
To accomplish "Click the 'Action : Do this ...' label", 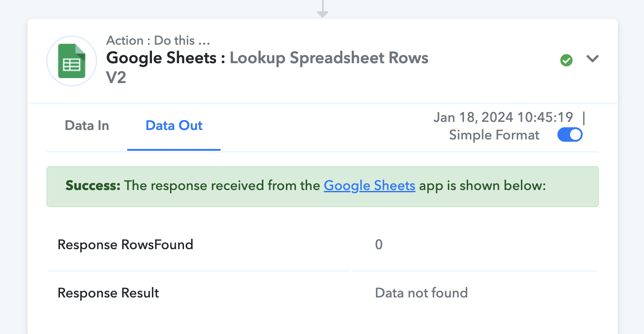I will (158, 41).
